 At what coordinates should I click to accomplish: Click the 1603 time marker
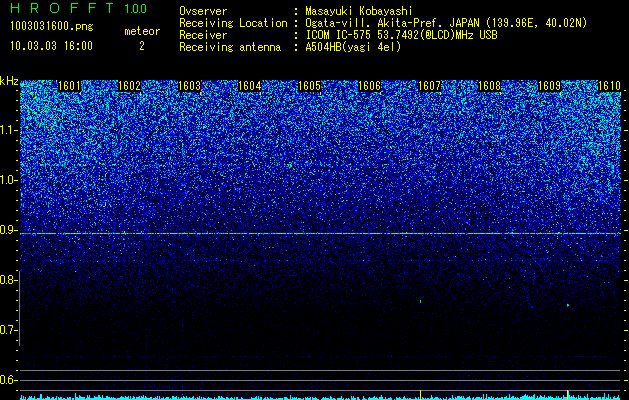(x=189, y=86)
